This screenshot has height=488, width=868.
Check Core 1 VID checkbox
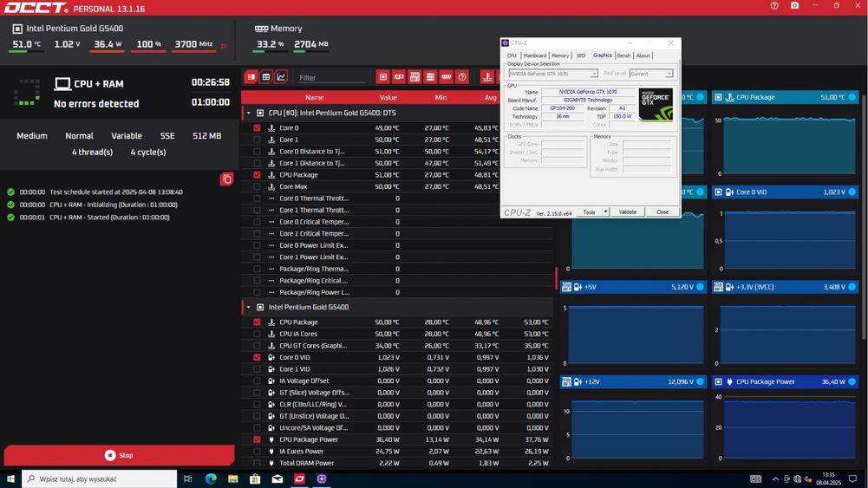click(x=257, y=369)
